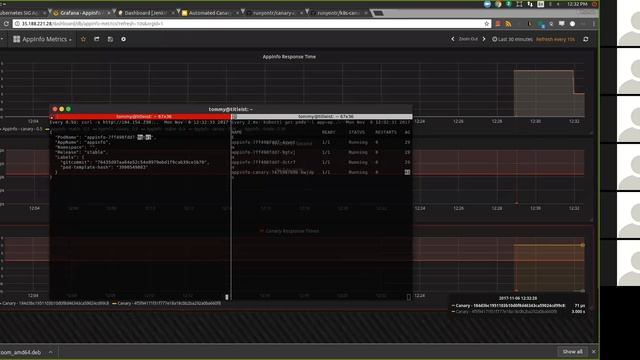Shift time range forward with right arrow
Screen dimensions: 640x360
(484, 39)
